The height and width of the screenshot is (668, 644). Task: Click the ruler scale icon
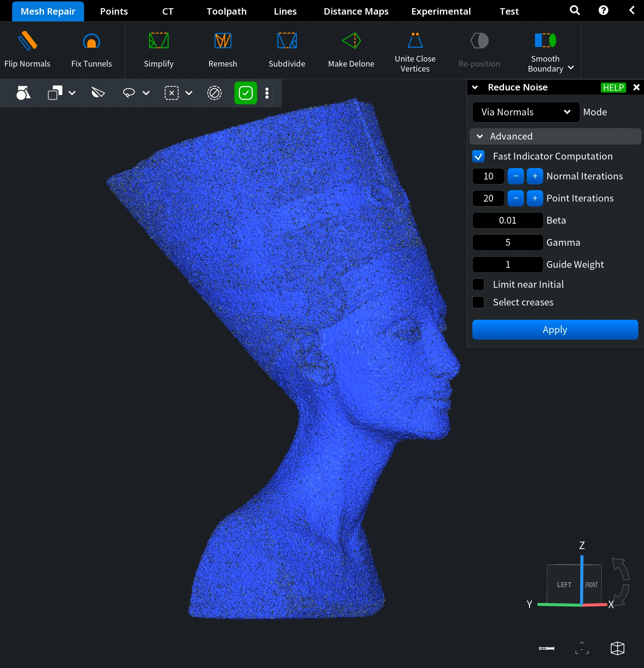[x=547, y=648]
